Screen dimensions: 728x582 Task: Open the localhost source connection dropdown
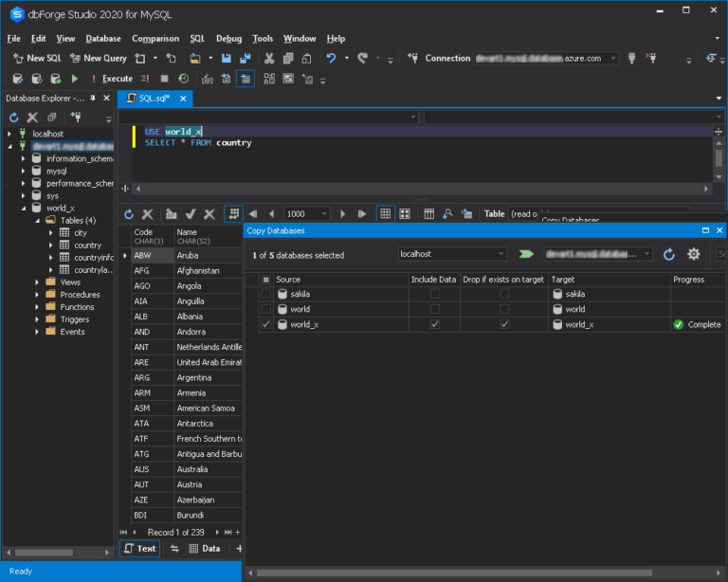pyautogui.click(x=500, y=254)
